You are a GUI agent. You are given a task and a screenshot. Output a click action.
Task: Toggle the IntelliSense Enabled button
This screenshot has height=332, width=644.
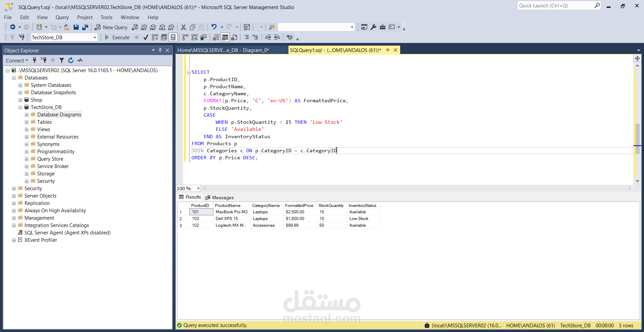point(173,37)
